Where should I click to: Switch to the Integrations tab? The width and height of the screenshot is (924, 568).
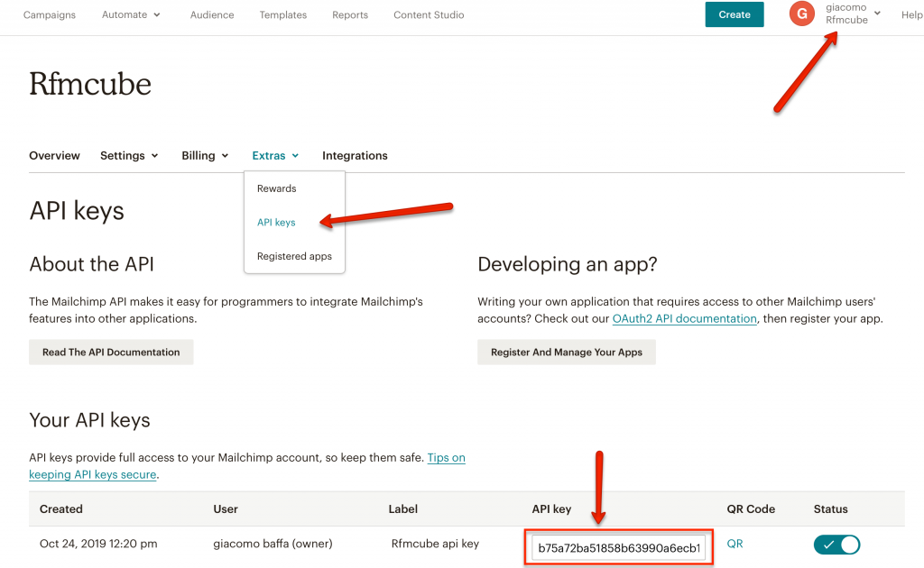355,155
